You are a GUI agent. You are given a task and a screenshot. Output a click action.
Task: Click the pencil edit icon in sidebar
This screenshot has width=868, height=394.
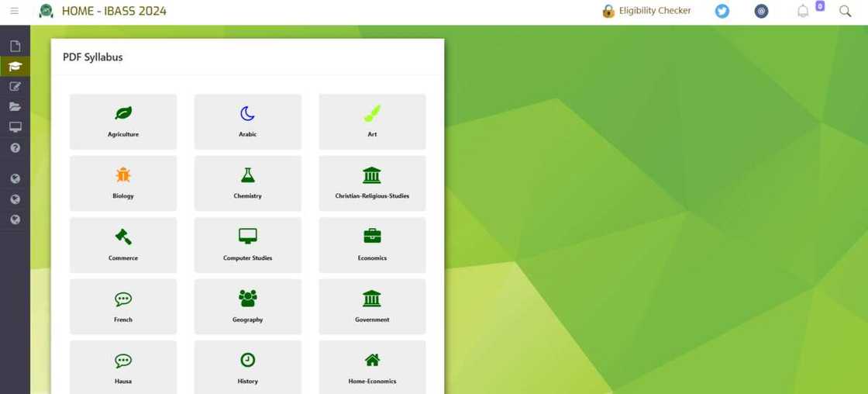click(x=15, y=87)
